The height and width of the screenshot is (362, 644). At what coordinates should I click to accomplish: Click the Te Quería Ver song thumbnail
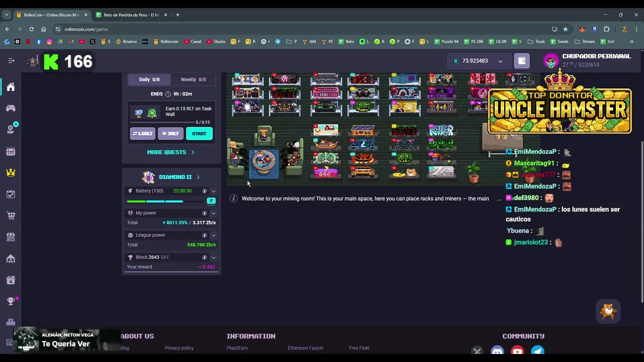25,339
